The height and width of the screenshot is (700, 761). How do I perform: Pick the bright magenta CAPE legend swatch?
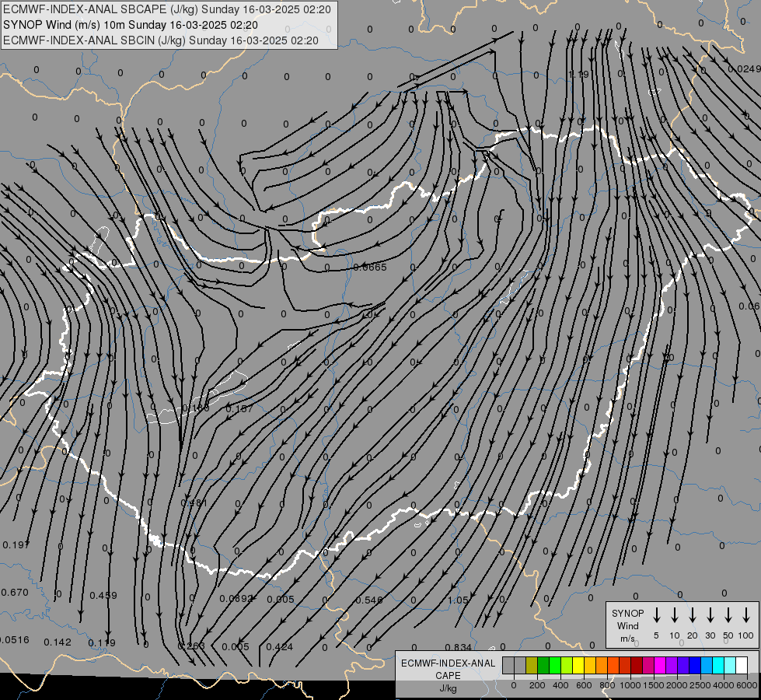660,666
